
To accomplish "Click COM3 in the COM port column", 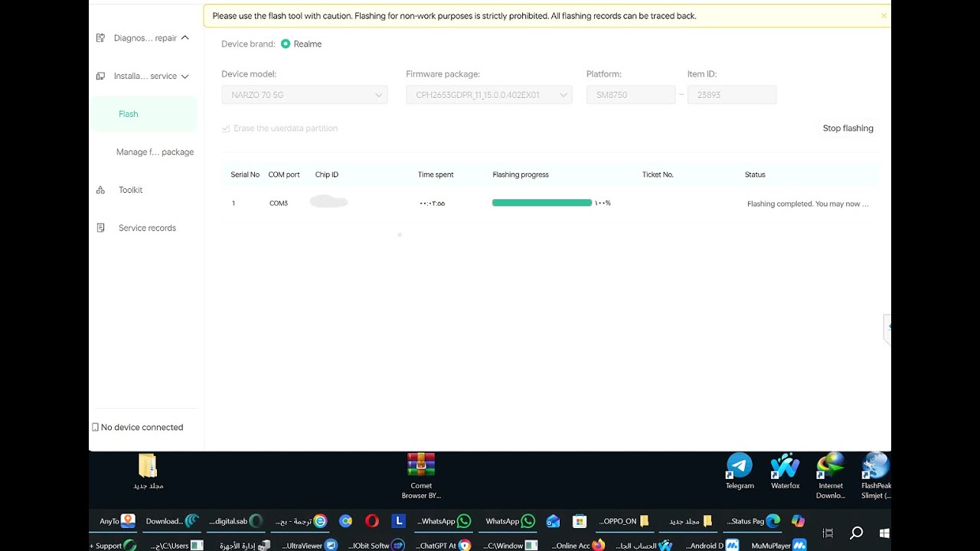I will [x=279, y=204].
